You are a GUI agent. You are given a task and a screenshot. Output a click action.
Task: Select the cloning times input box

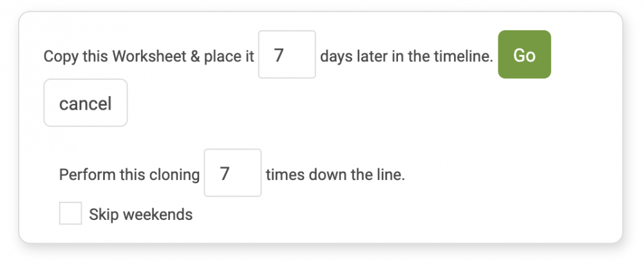click(232, 173)
